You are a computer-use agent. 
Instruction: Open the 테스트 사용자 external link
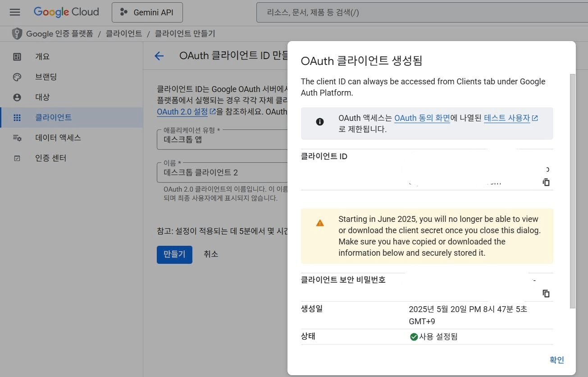point(511,118)
